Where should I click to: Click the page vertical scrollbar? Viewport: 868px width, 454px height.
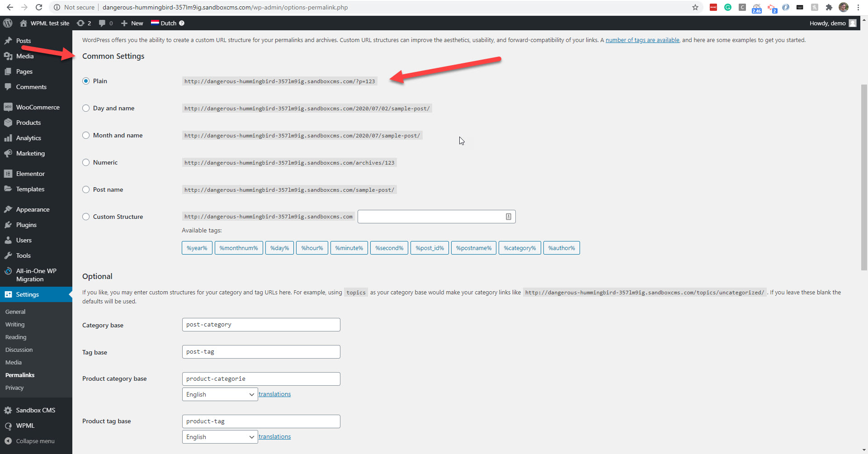(864, 177)
